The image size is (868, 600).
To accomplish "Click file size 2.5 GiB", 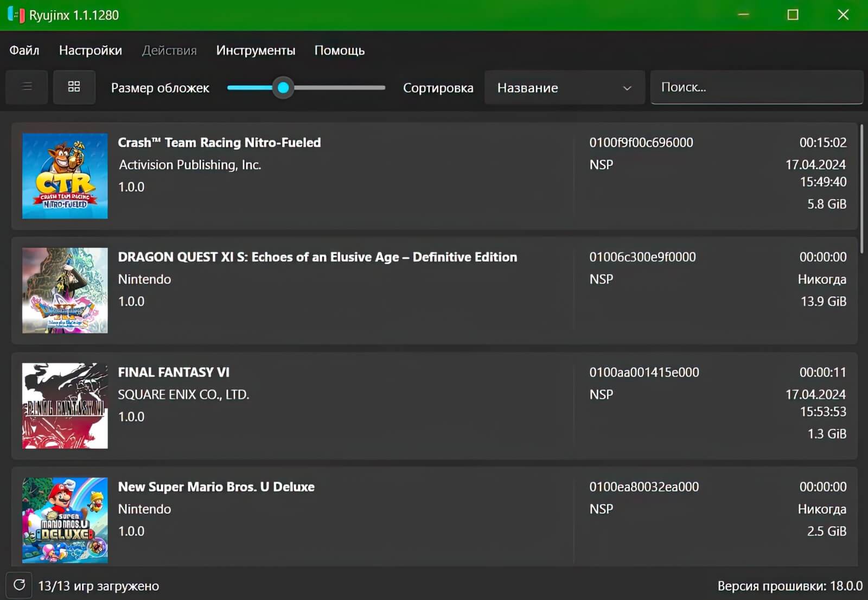I will tap(827, 531).
